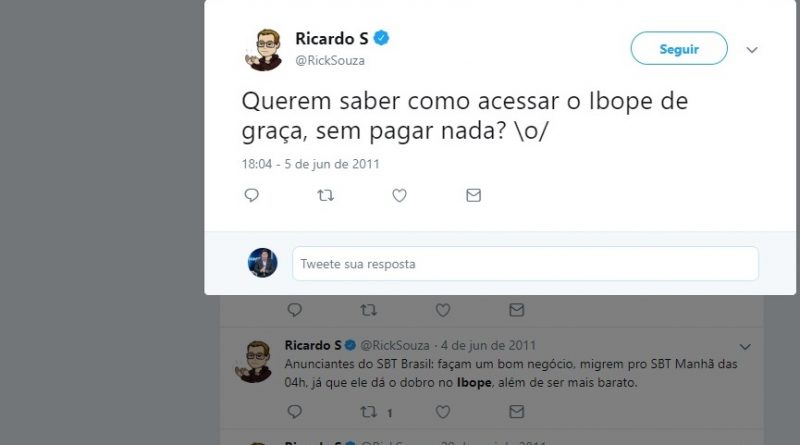Click the reply icon on the main tweet
Image resolution: width=800 pixels, height=445 pixels.
[252, 195]
